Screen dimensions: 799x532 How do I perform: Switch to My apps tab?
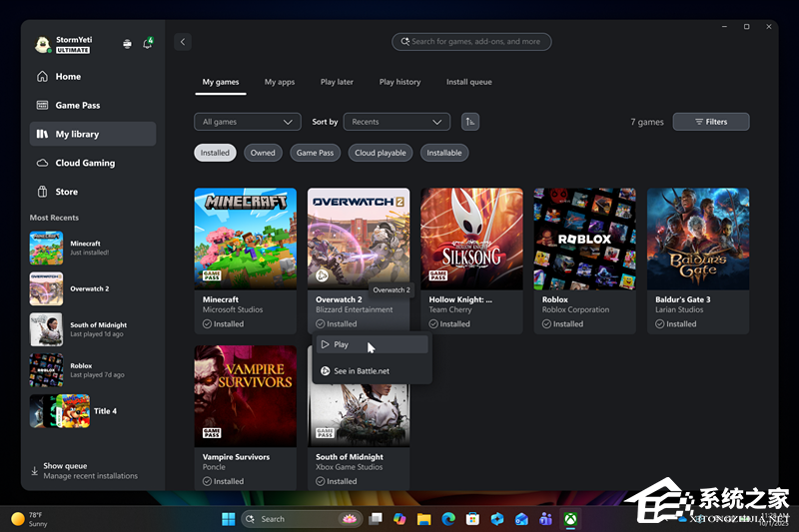[x=280, y=82]
